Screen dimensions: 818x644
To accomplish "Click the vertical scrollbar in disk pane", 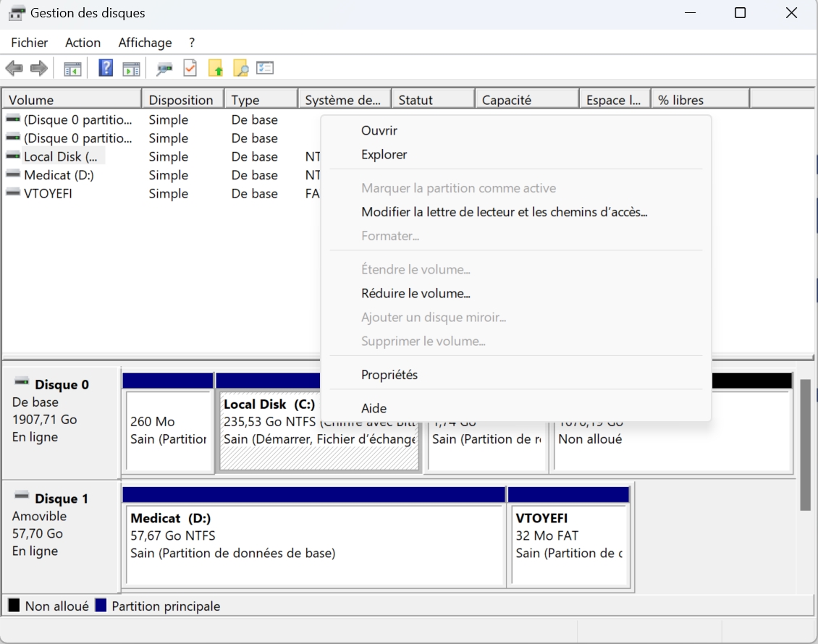I will (805, 444).
